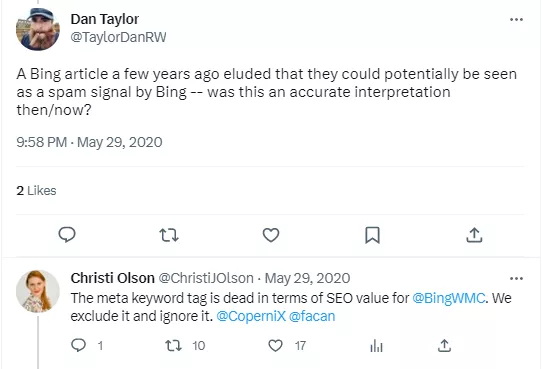The width and height of the screenshot is (542, 369).
Task: Open the @BingWMC mention link
Action: (x=449, y=298)
